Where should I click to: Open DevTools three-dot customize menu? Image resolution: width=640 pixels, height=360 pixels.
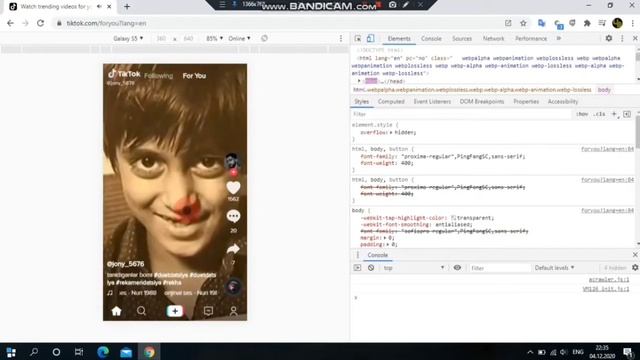click(x=622, y=38)
